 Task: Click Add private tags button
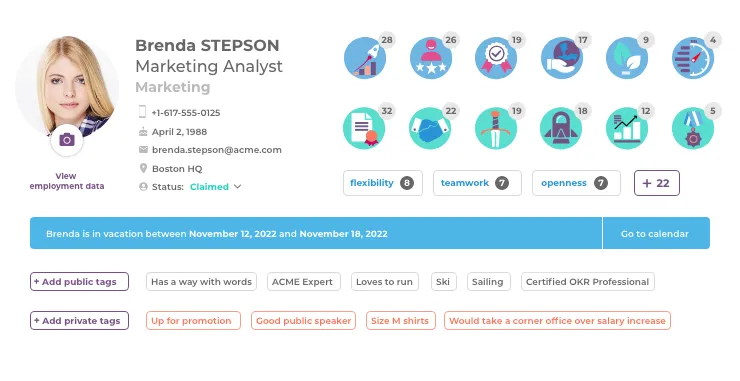(79, 321)
